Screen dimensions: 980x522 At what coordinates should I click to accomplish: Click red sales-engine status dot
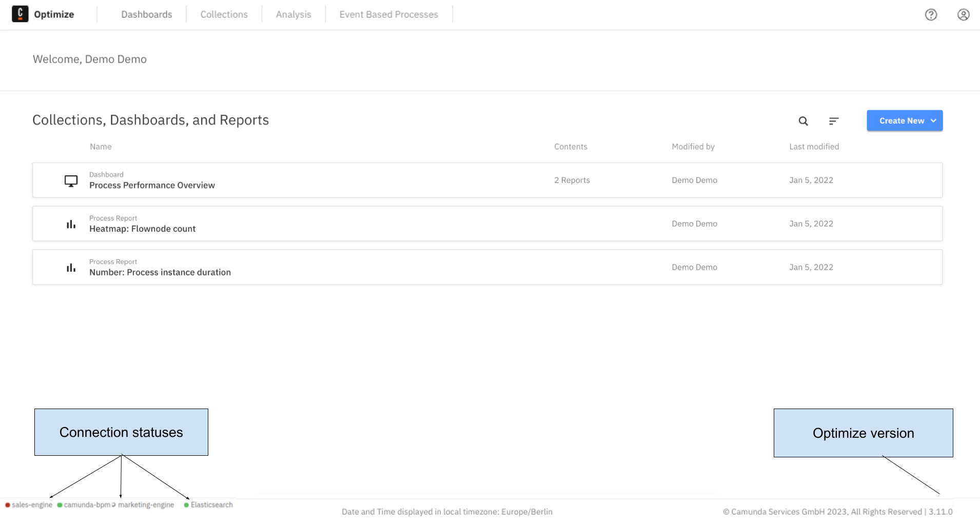click(8, 505)
